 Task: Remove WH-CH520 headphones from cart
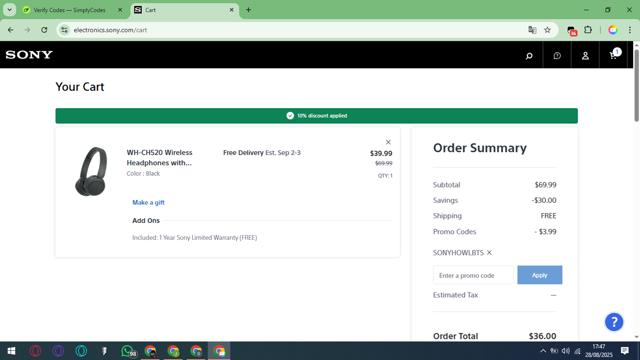[x=388, y=142]
